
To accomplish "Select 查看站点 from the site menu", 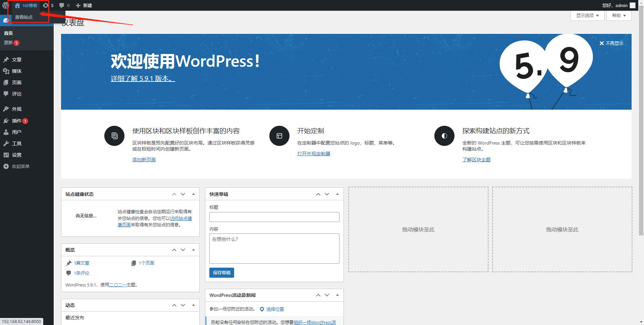I will (24, 17).
